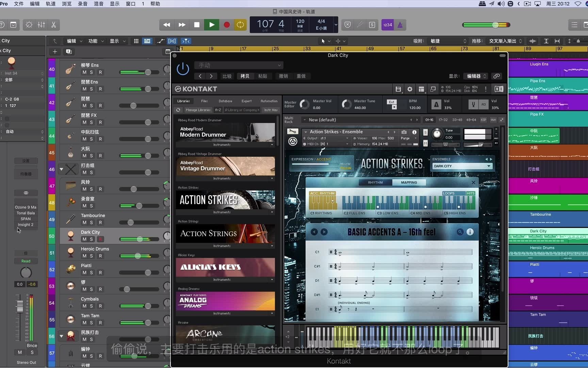
Task: Click the refresh libraries icon
Action: click(x=178, y=110)
